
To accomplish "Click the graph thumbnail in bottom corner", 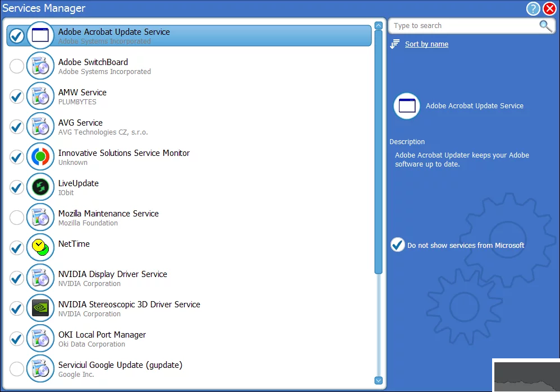I will [x=527, y=376].
